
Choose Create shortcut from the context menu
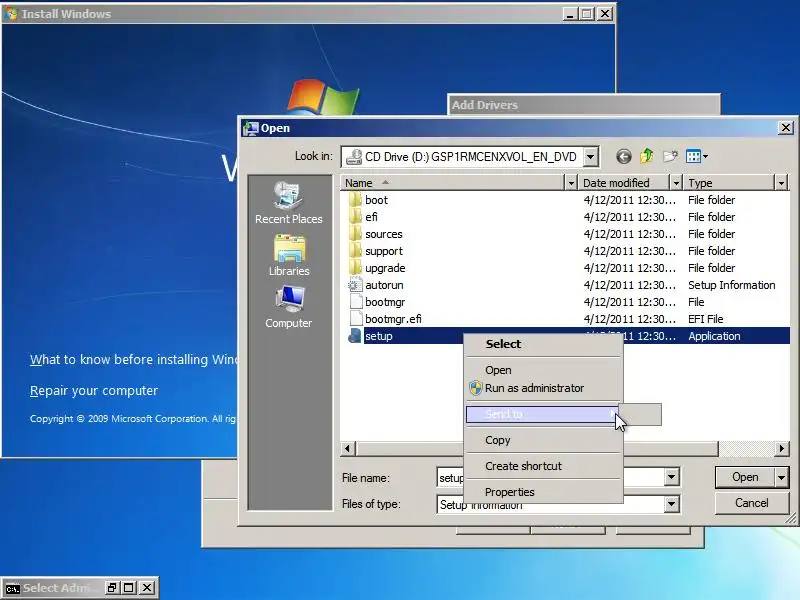tap(543, 466)
